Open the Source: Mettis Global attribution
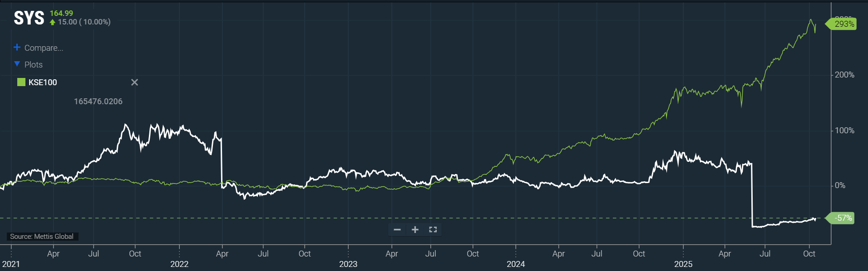This screenshot has height=271, width=868. tap(42, 237)
